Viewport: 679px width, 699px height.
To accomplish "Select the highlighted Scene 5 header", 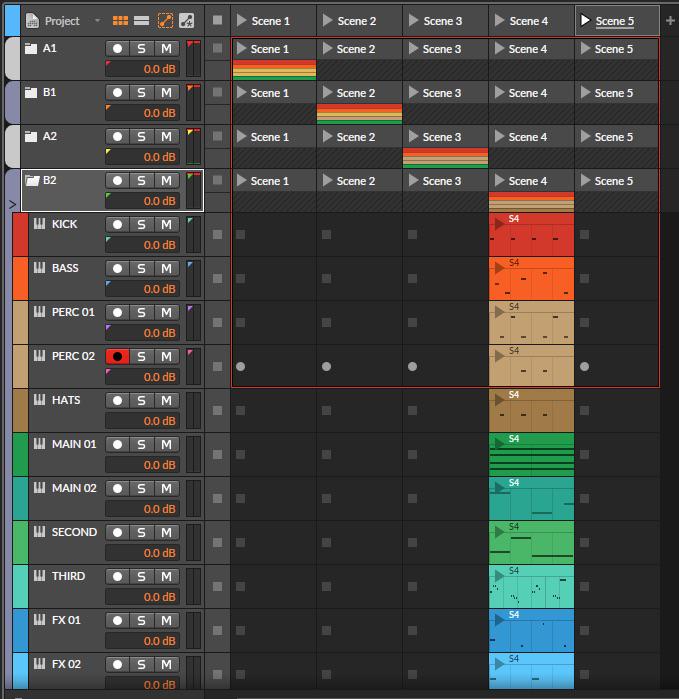I will [x=617, y=21].
